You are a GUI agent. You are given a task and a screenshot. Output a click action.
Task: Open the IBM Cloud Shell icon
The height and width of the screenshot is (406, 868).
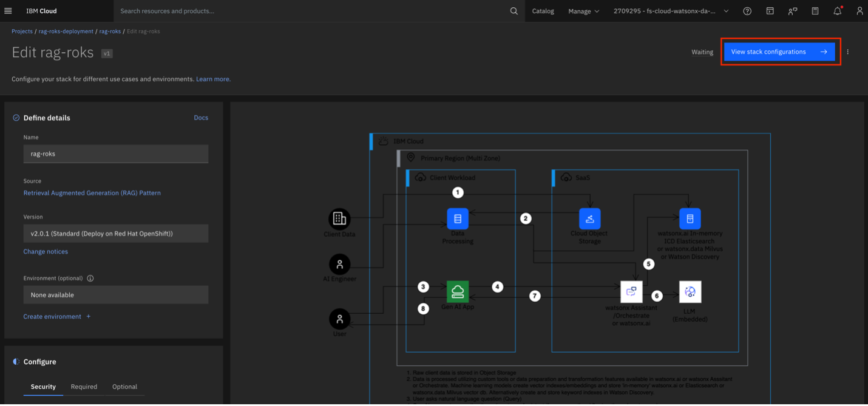(x=770, y=11)
